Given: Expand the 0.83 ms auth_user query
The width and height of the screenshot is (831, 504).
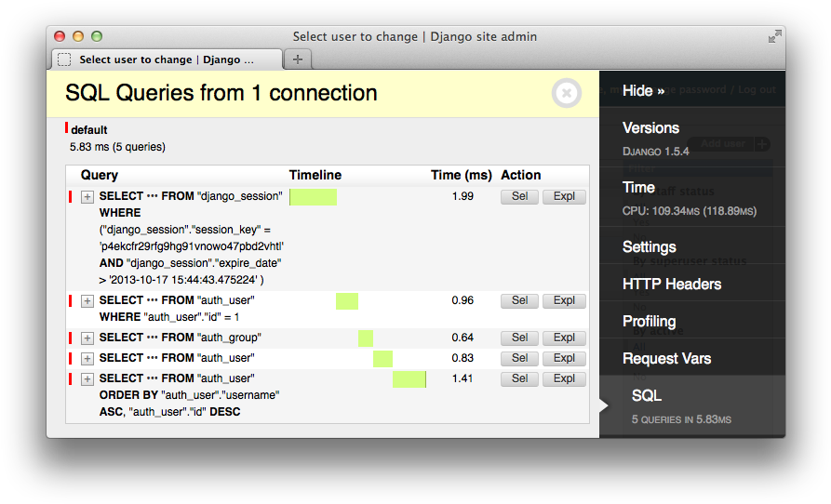Looking at the screenshot, I should (87, 359).
